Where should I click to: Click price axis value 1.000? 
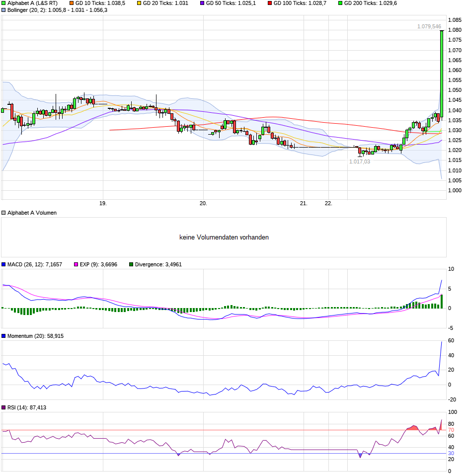coord(455,191)
